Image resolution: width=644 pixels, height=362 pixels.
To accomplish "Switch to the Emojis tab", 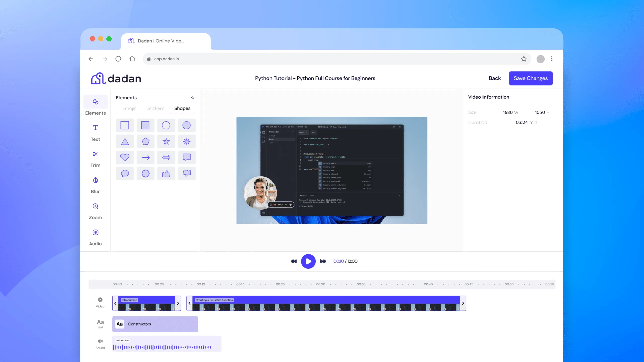I will pos(129,108).
